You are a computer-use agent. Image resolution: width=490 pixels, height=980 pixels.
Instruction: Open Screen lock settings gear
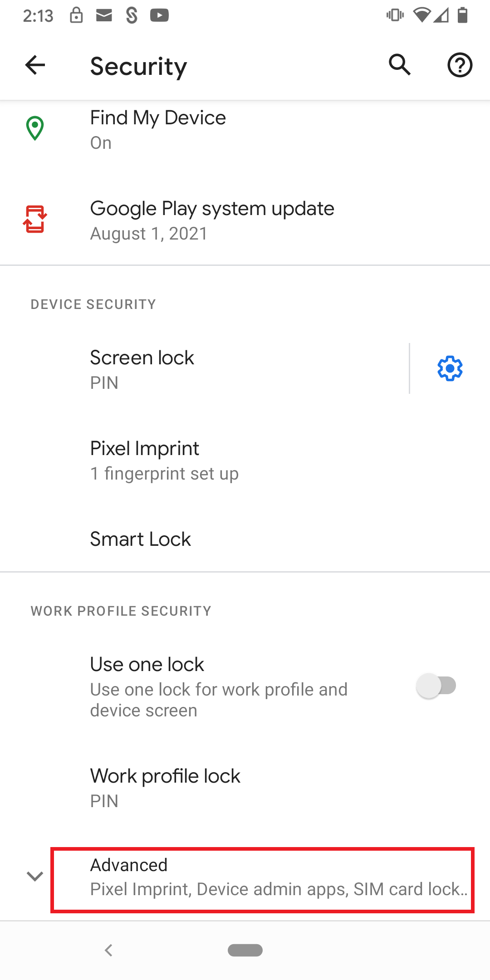point(450,368)
